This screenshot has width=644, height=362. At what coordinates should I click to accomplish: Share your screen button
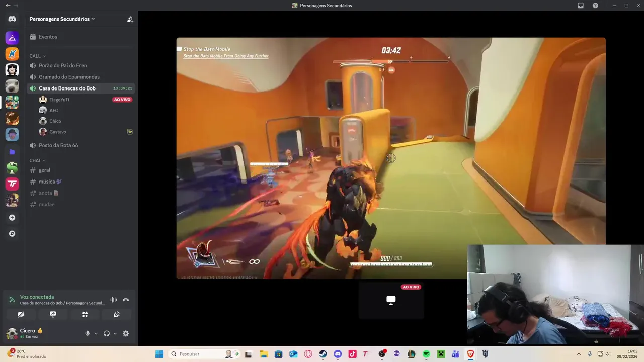(x=53, y=314)
